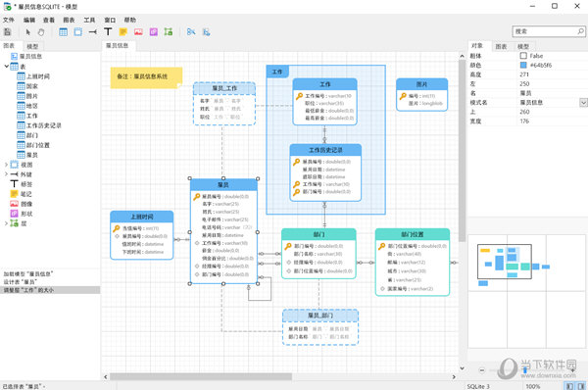Viewport: 588px width, 390px height.
Task: Click the magnifier icon in the search box
Action: click(x=580, y=31)
